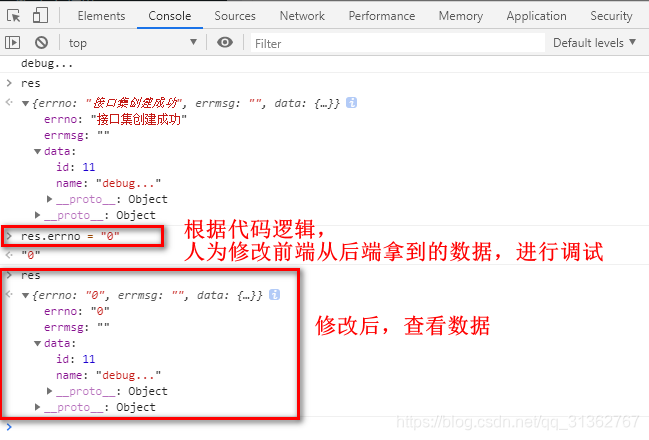Viewport: 649px width, 440px height.
Task: Create a live expression with the eye icon
Action: (x=225, y=43)
